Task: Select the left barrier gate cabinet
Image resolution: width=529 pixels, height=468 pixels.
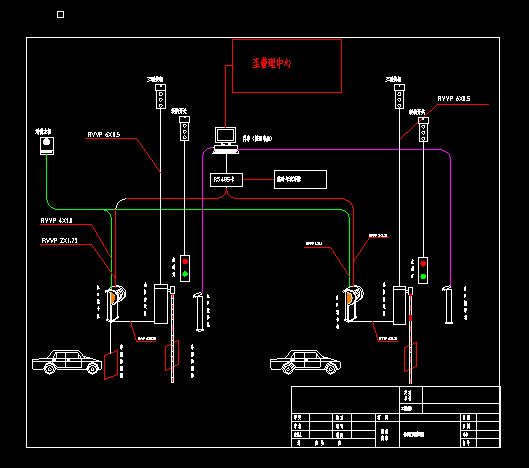Action: point(161,304)
